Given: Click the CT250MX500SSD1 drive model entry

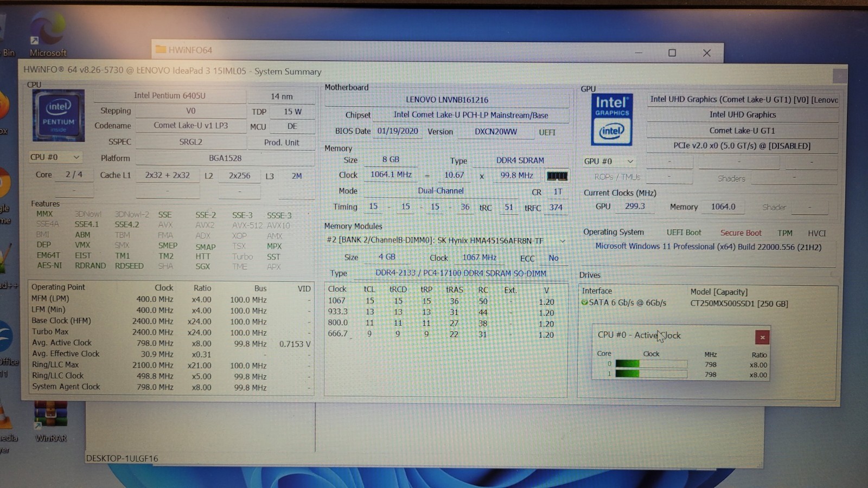Looking at the screenshot, I should [x=739, y=304].
